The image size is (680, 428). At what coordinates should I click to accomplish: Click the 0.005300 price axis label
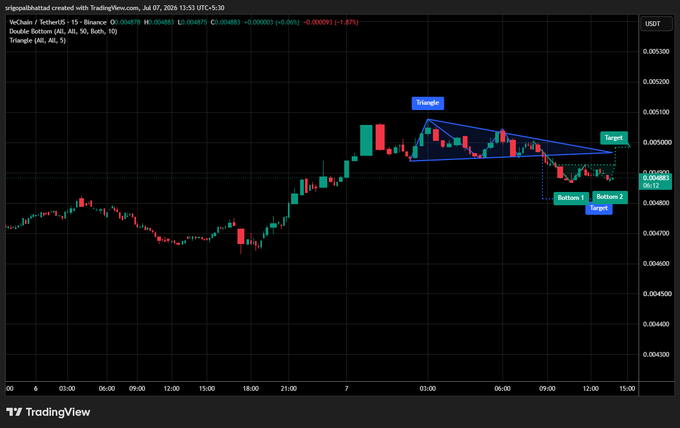[x=656, y=51]
